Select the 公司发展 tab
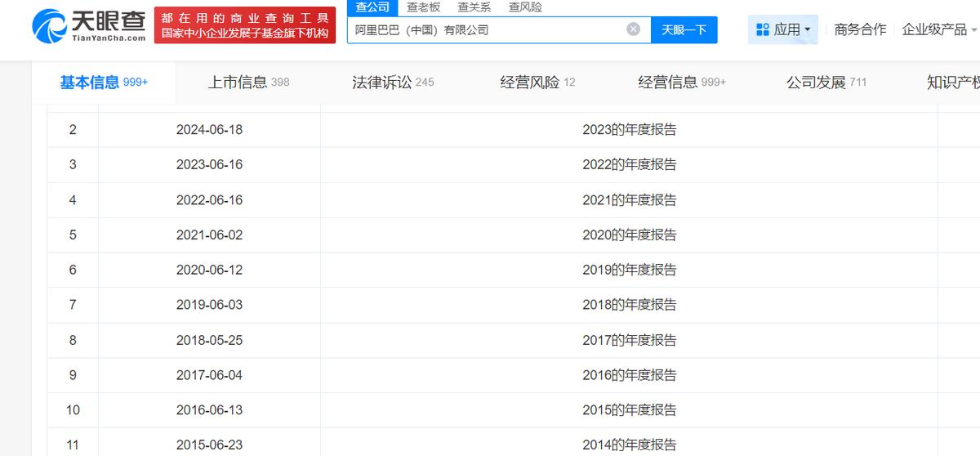 point(826,83)
